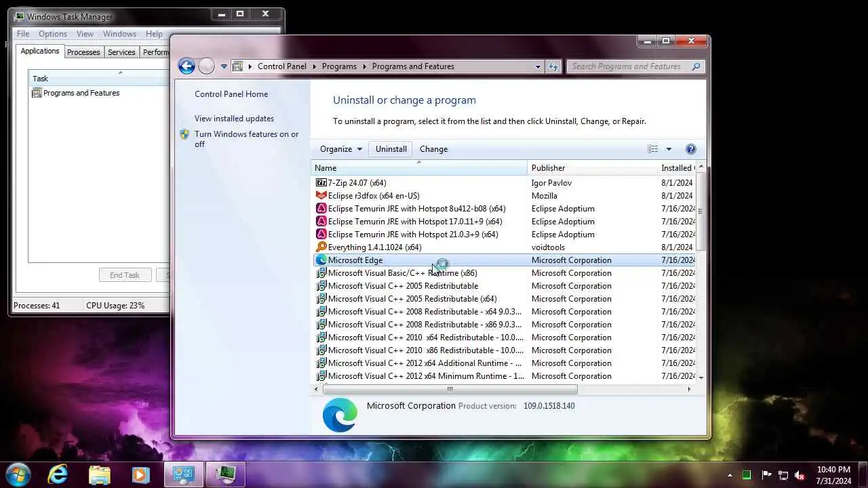This screenshot has width=868, height=488.
Task: Open Windows Media Player from taskbar
Action: pyautogui.click(x=140, y=474)
